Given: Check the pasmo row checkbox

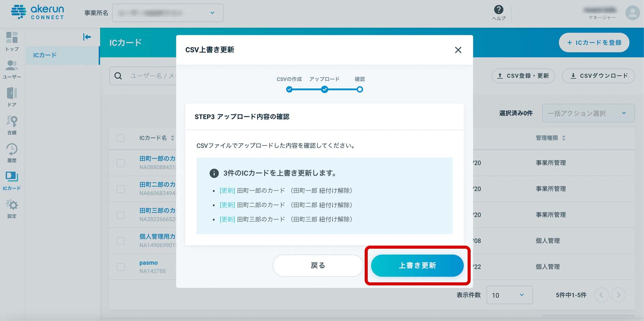Looking at the screenshot, I should tap(121, 267).
